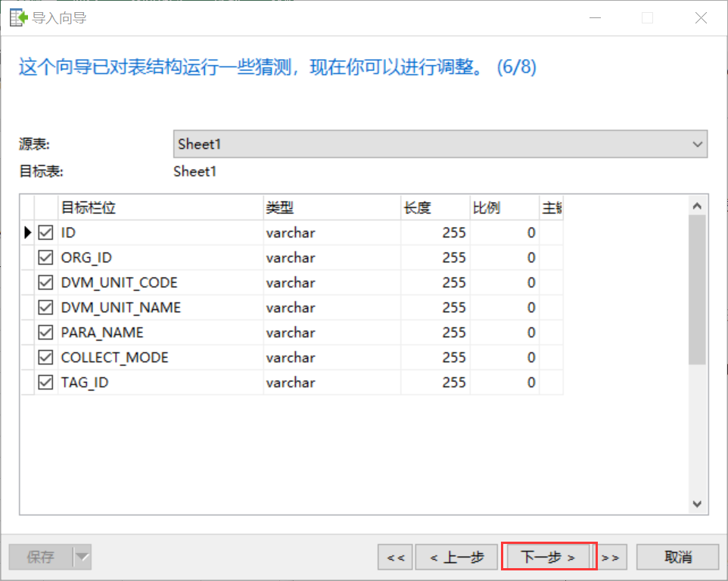
Task: Click the 比例 column header
Action: pyautogui.click(x=505, y=207)
